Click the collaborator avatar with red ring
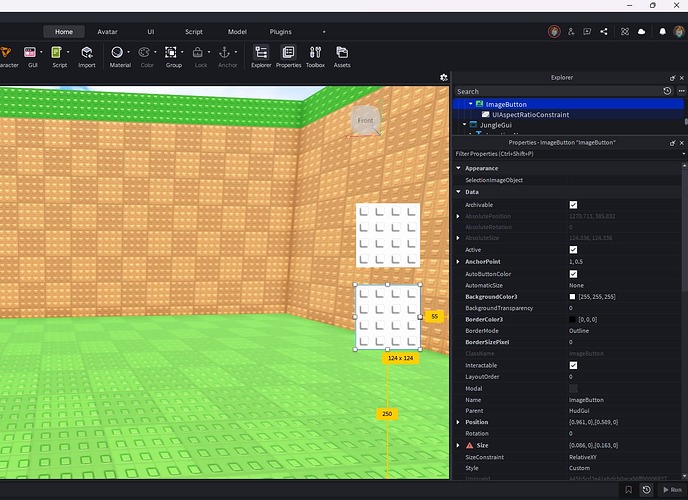Image resolution: width=688 pixels, height=500 pixels. (554, 32)
